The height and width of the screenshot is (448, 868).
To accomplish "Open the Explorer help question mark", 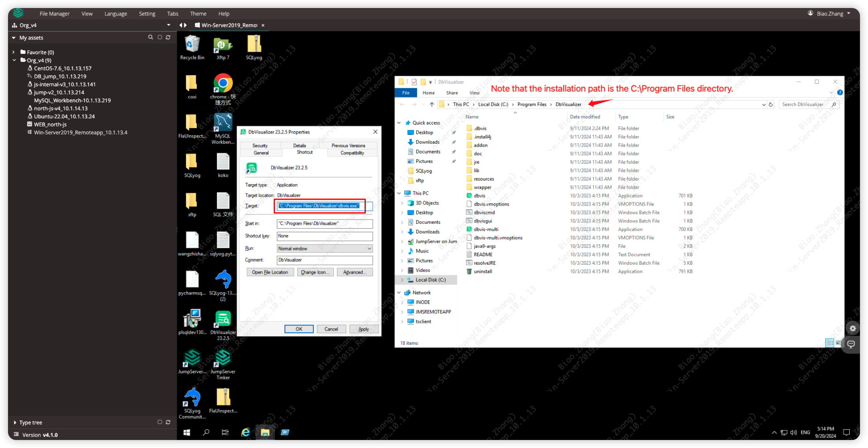I will click(840, 93).
